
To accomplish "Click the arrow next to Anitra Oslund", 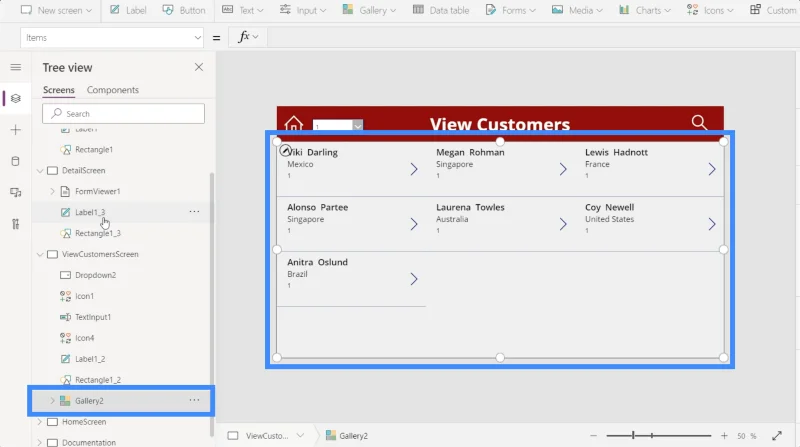I will [414, 279].
